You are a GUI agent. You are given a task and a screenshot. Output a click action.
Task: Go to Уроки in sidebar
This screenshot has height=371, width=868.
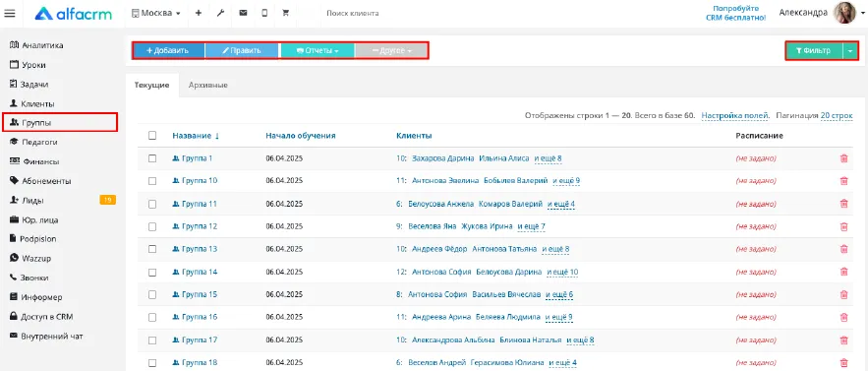click(x=28, y=65)
